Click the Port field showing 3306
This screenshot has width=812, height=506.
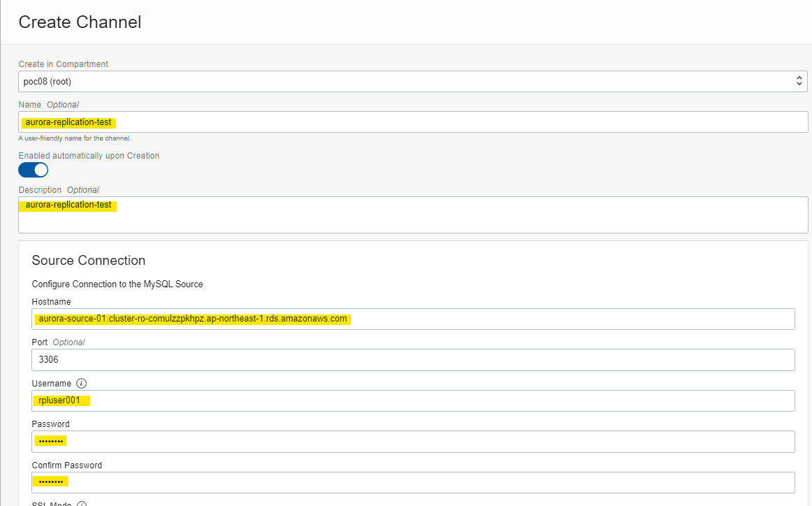coord(413,360)
